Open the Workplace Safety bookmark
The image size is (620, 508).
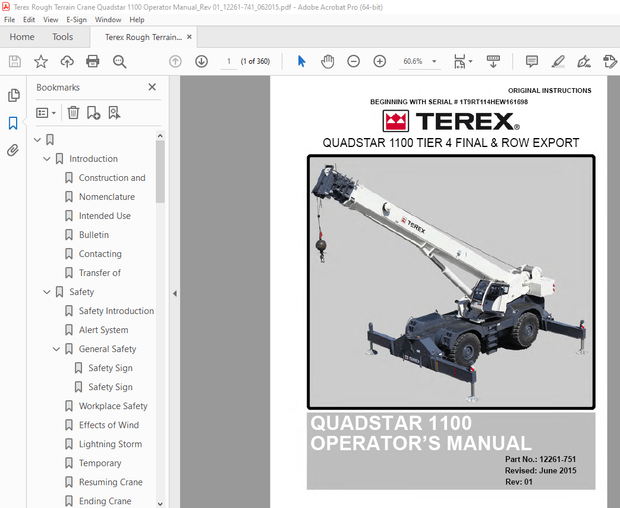pyautogui.click(x=113, y=406)
